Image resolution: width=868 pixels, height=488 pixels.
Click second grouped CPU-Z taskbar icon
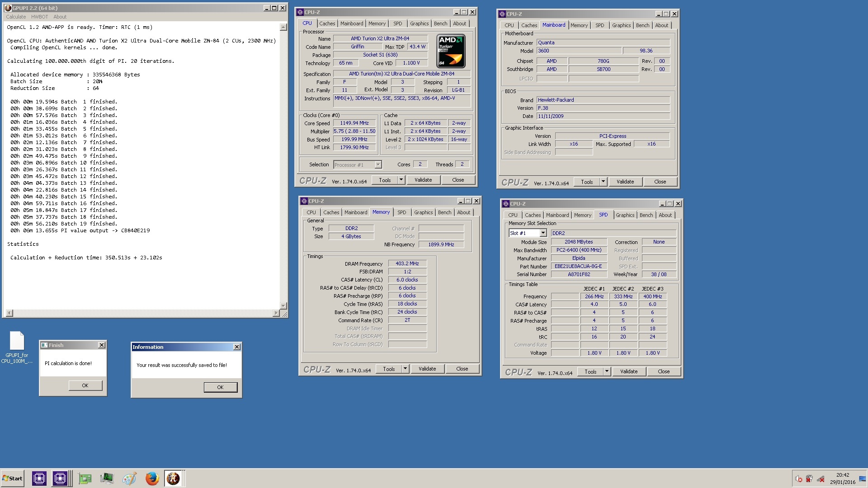point(60,479)
